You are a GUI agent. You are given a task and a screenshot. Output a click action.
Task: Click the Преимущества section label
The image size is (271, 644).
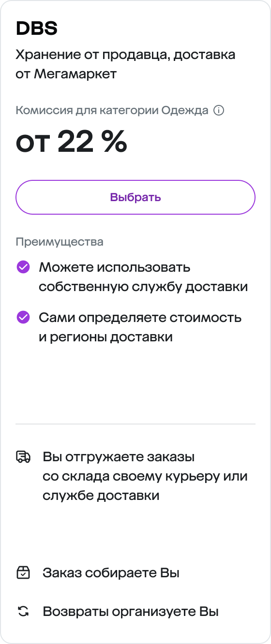[x=60, y=242]
